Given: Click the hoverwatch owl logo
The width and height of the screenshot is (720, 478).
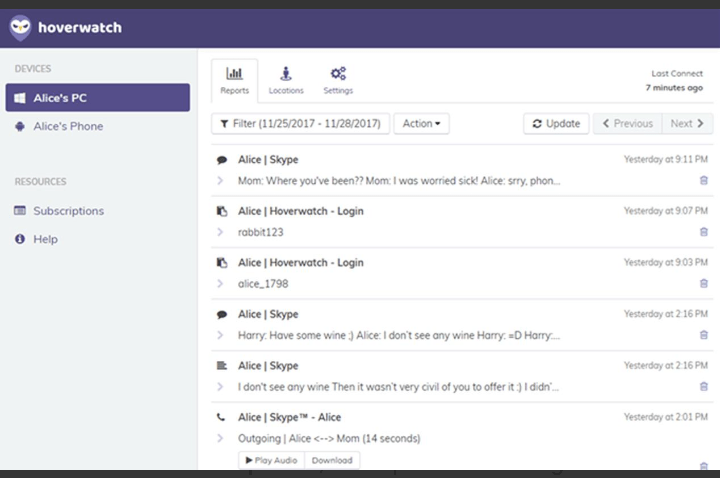Looking at the screenshot, I should [20, 27].
